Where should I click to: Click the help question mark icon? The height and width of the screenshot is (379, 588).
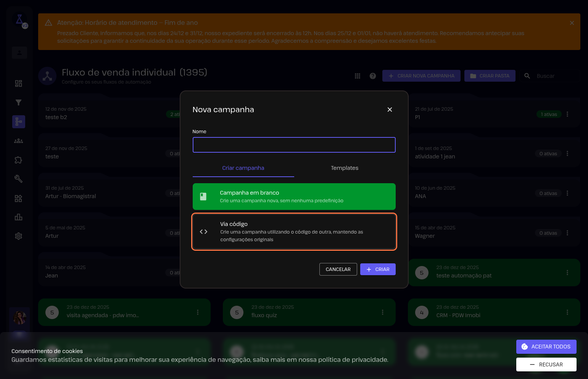point(373,76)
